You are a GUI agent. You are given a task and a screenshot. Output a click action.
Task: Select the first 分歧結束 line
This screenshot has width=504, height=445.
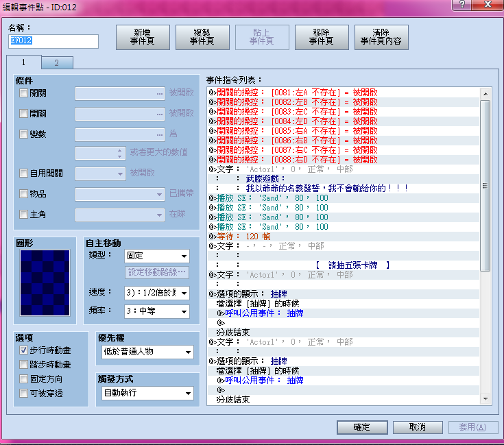[344, 333]
